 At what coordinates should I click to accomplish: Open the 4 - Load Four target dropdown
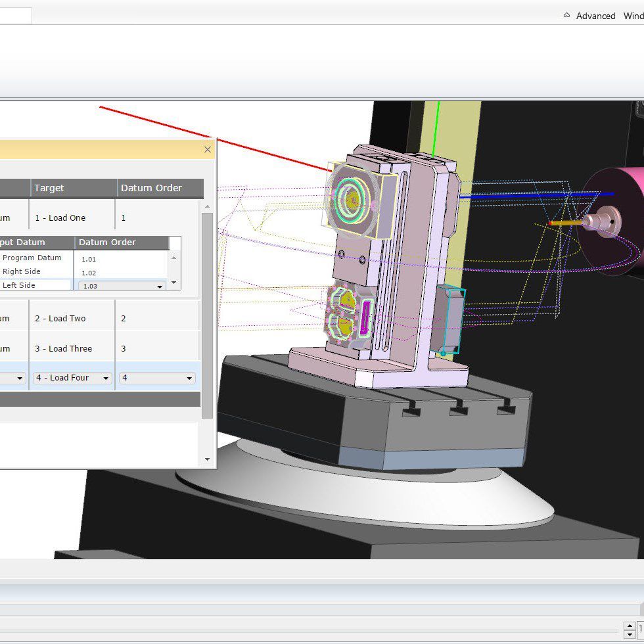pyautogui.click(x=105, y=378)
